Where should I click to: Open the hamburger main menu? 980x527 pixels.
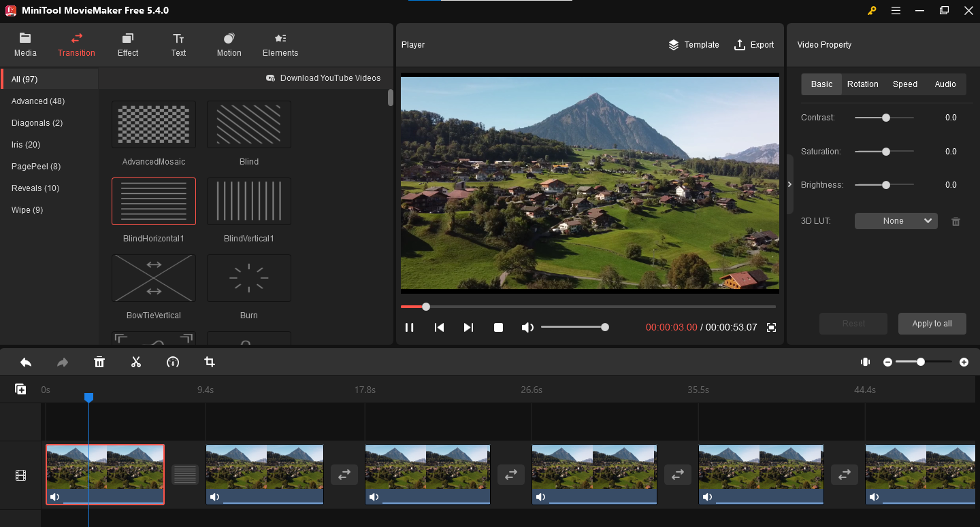click(896, 10)
